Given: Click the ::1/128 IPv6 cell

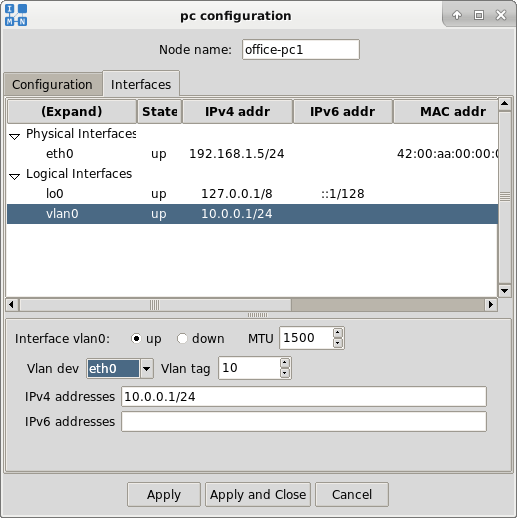Looking at the screenshot, I should [x=343, y=194].
